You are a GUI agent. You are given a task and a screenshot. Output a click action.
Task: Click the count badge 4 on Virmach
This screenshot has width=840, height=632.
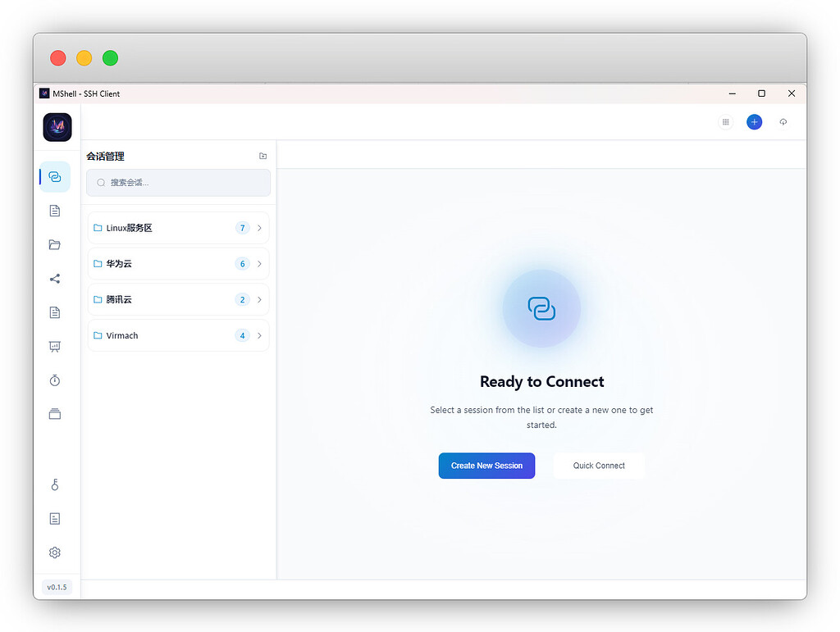242,335
